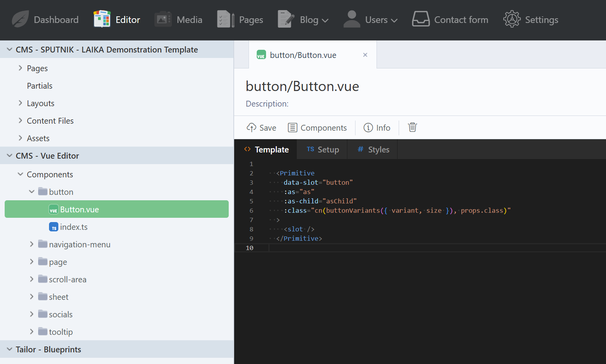The width and height of the screenshot is (606, 364).
Task: Click the Dashboard leaf icon
Action: pyautogui.click(x=20, y=19)
